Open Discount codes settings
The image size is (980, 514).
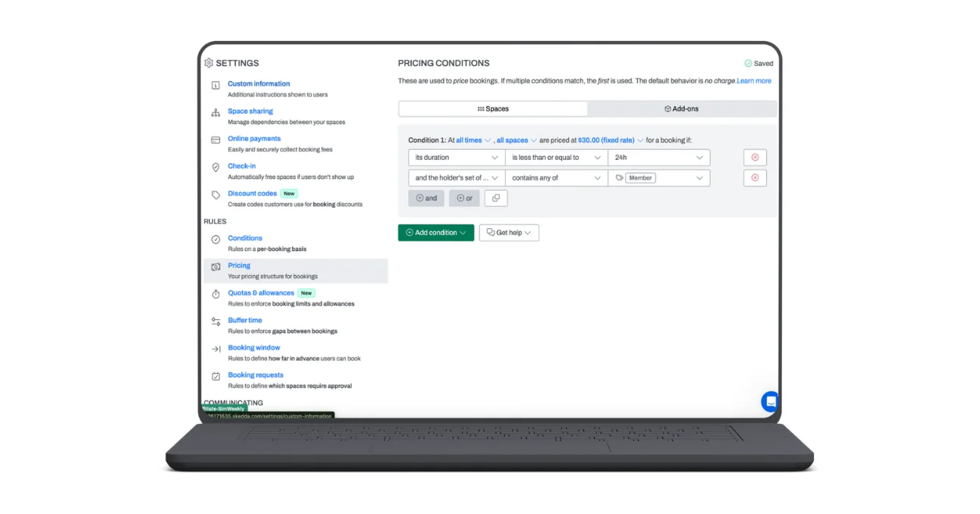coord(253,193)
